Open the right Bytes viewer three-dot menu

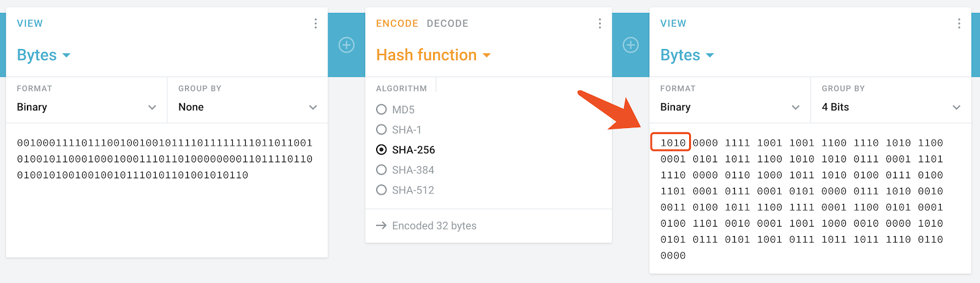coord(959,23)
